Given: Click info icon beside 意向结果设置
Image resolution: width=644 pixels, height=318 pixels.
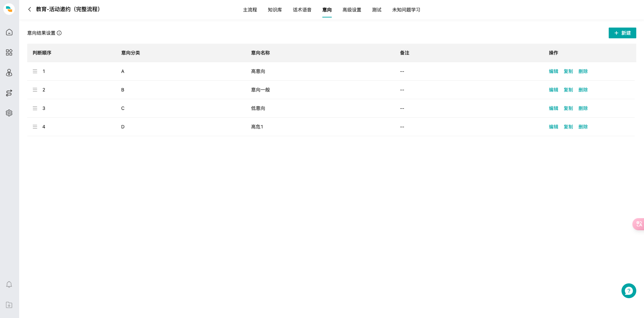Looking at the screenshot, I should point(59,33).
